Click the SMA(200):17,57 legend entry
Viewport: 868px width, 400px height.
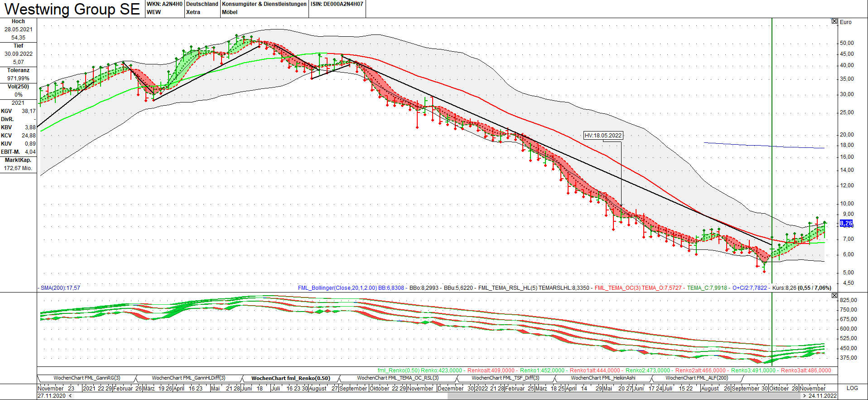(x=60, y=288)
